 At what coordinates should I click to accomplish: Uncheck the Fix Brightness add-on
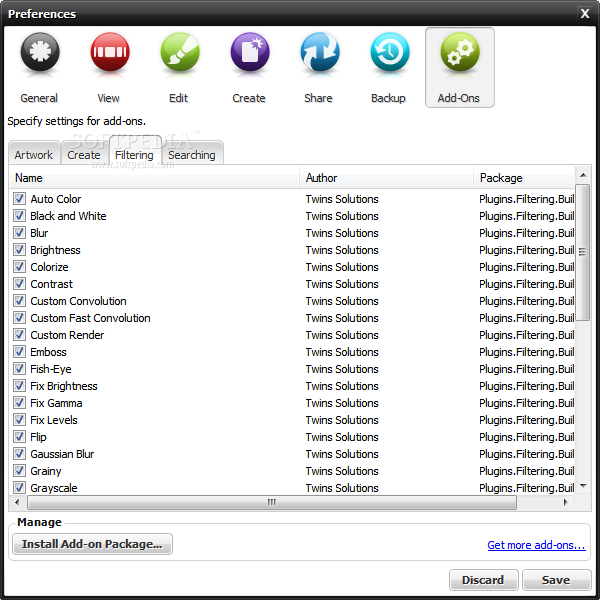20,386
